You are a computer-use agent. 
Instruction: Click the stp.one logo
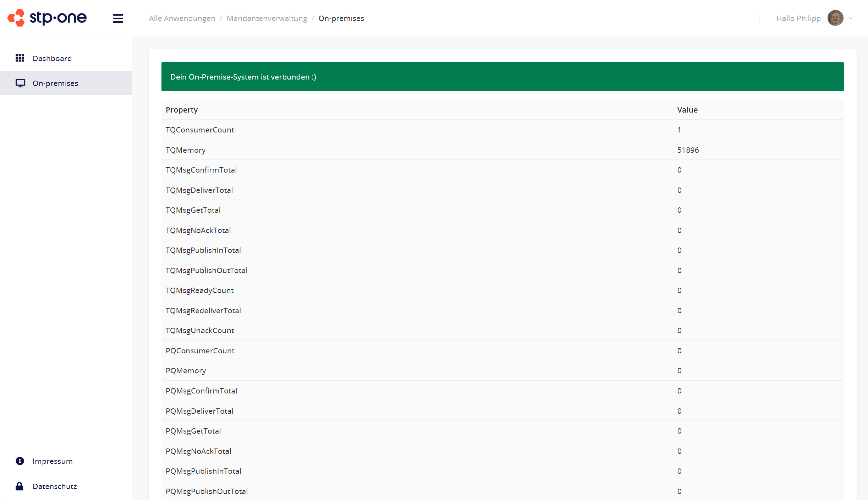pos(47,18)
